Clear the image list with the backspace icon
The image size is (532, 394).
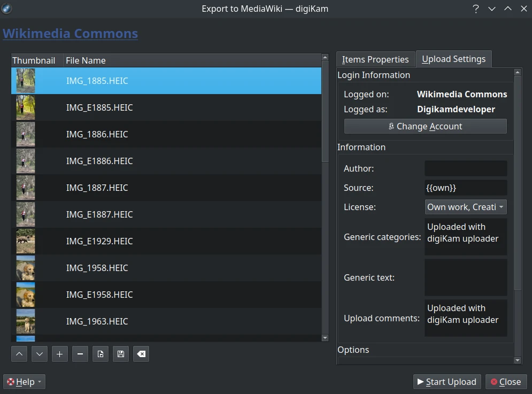(x=141, y=353)
